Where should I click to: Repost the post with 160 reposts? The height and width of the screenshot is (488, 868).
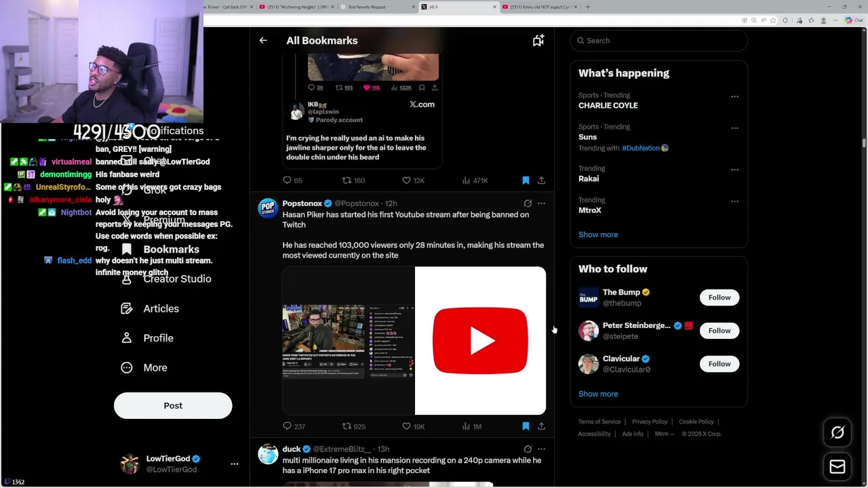pos(353,180)
